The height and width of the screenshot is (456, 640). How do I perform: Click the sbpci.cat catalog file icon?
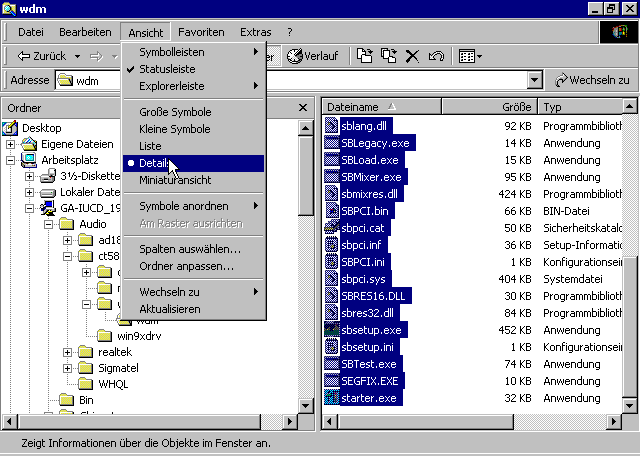pyautogui.click(x=331, y=228)
